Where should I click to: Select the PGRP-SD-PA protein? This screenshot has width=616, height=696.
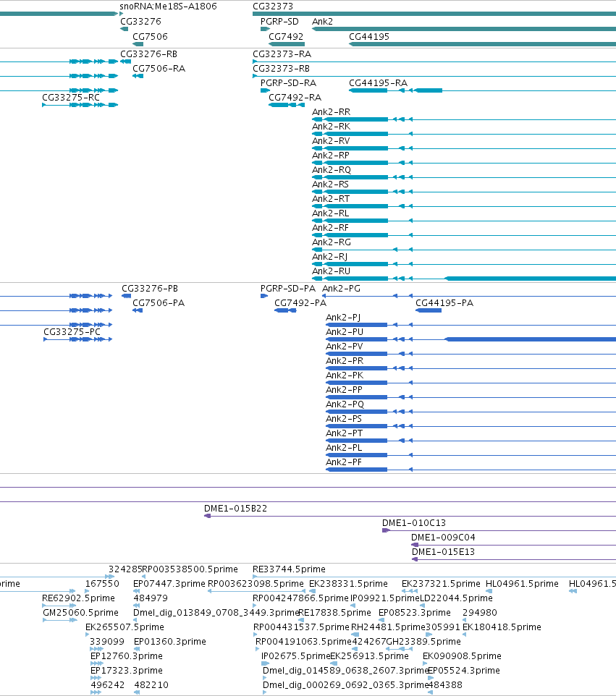click(264, 296)
